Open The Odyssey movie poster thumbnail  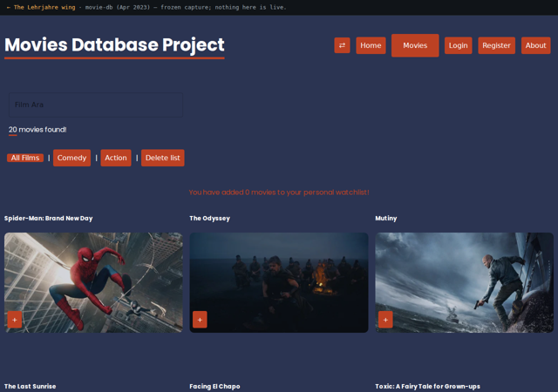(279, 283)
